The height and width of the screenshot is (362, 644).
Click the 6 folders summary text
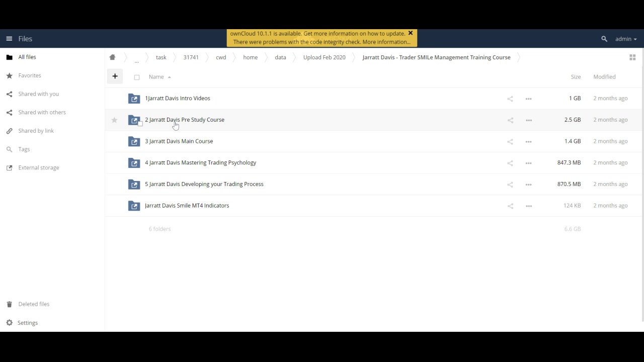click(x=159, y=229)
